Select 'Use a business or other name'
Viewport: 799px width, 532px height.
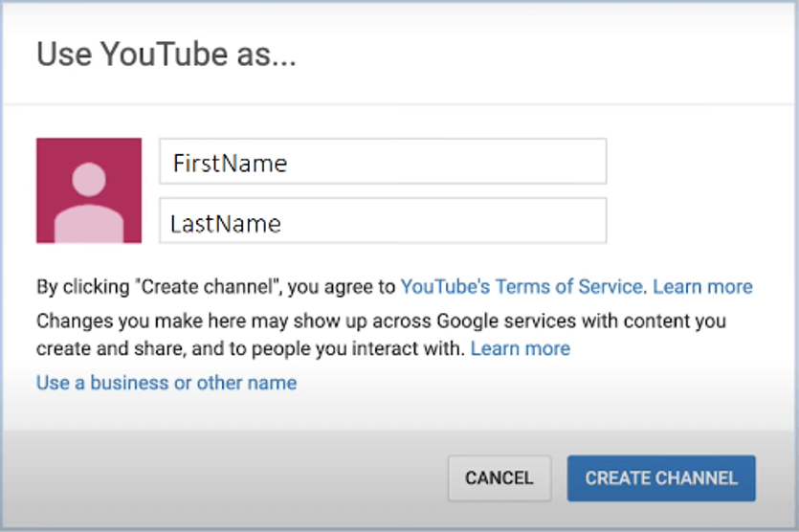pyautogui.click(x=166, y=383)
